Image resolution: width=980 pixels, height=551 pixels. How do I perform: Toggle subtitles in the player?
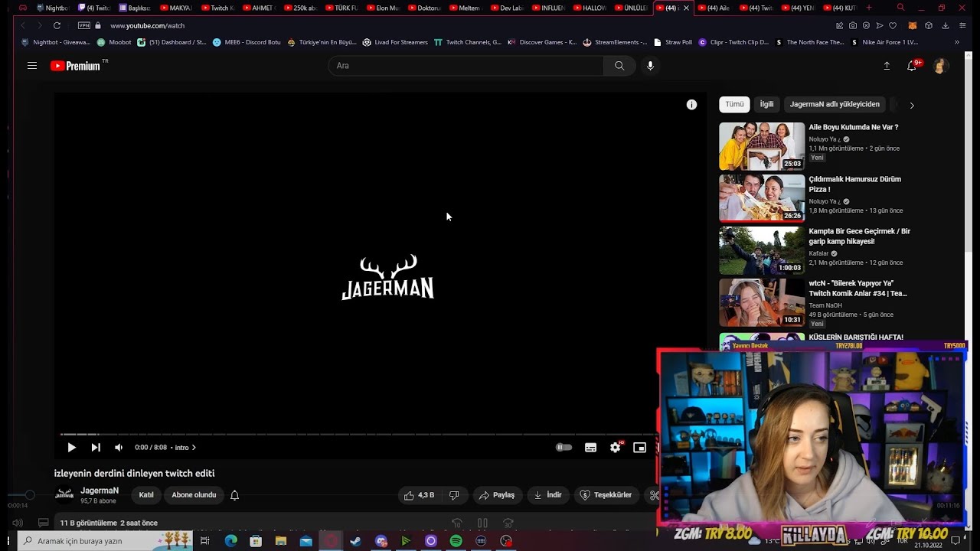click(590, 448)
